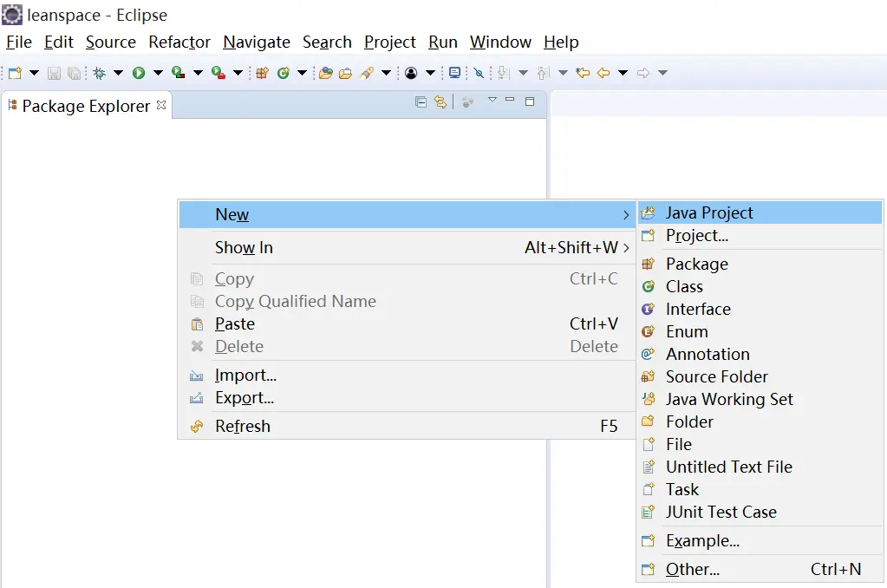Open dropdown next to New Java Class icon
The width and height of the screenshot is (887, 588).
pos(302,73)
